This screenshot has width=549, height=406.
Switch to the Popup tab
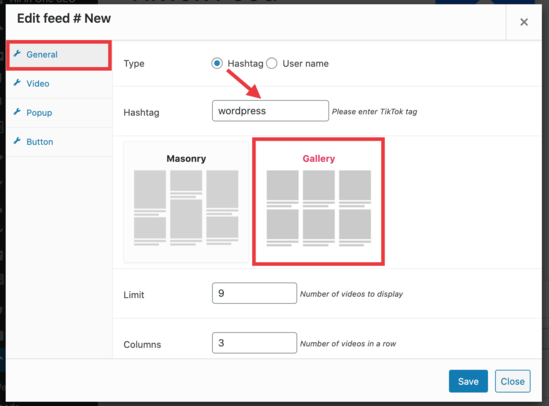(x=59, y=113)
